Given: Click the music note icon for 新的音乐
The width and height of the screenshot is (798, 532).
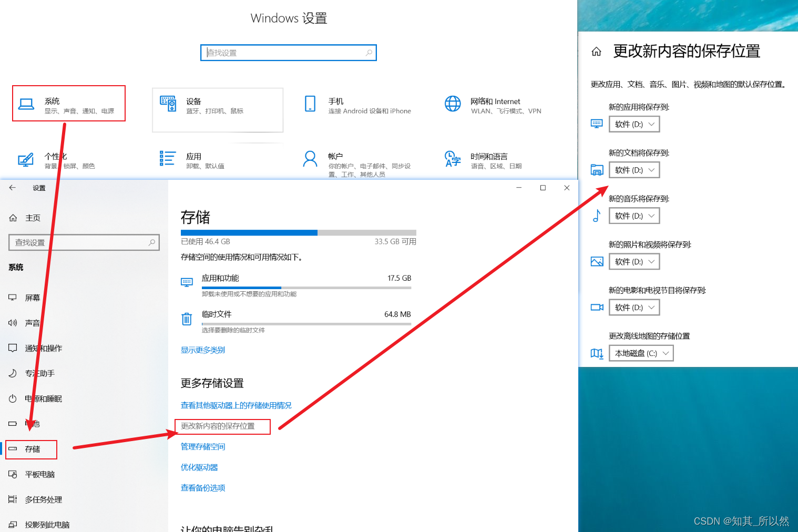Looking at the screenshot, I should point(597,216).
